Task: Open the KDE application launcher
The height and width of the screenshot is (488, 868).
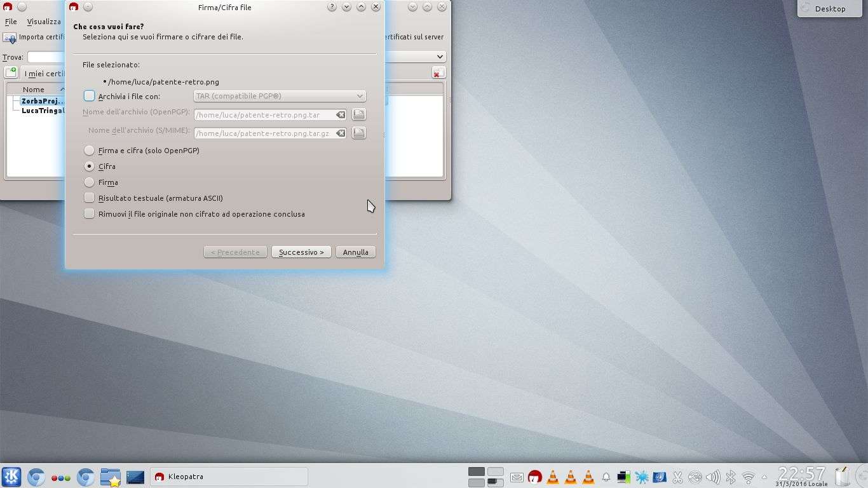Action: 11,477
